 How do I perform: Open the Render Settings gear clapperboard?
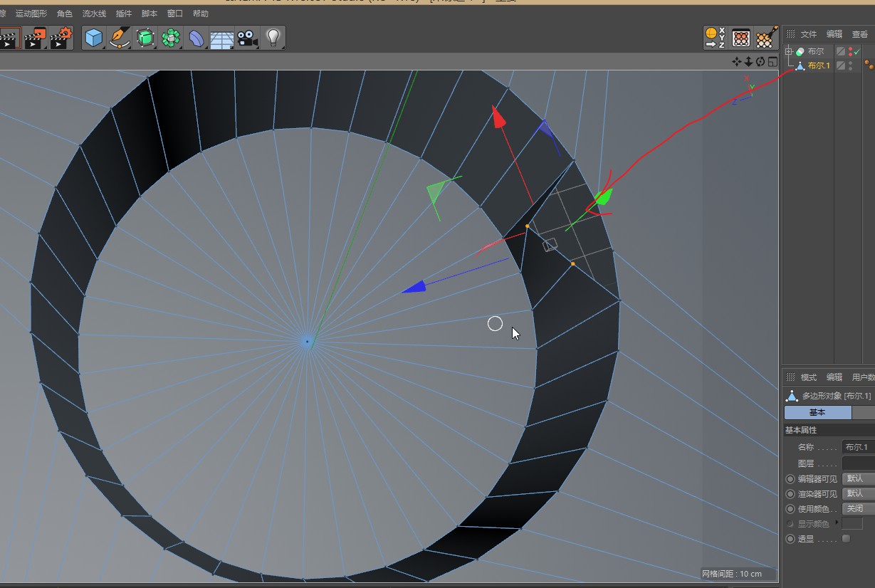[x=61, y=38]
